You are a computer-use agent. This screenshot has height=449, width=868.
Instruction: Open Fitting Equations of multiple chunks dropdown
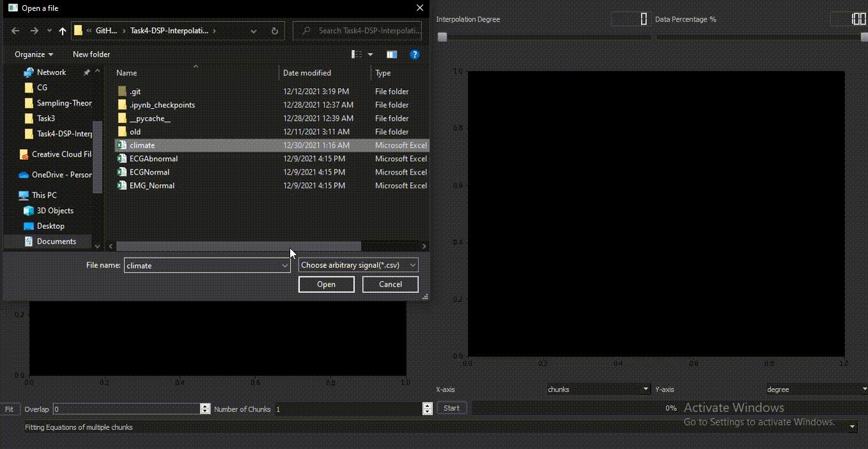pyautogui.click(x=440, y=427)
